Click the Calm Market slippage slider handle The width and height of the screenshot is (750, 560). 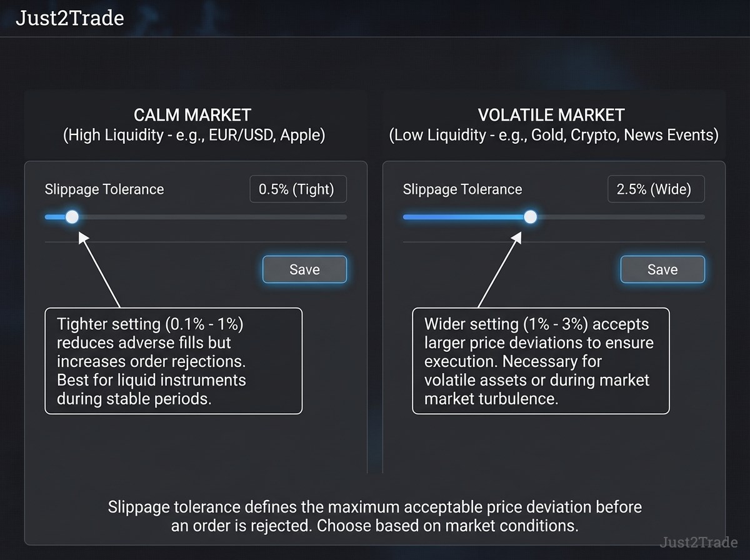point(72,217)
